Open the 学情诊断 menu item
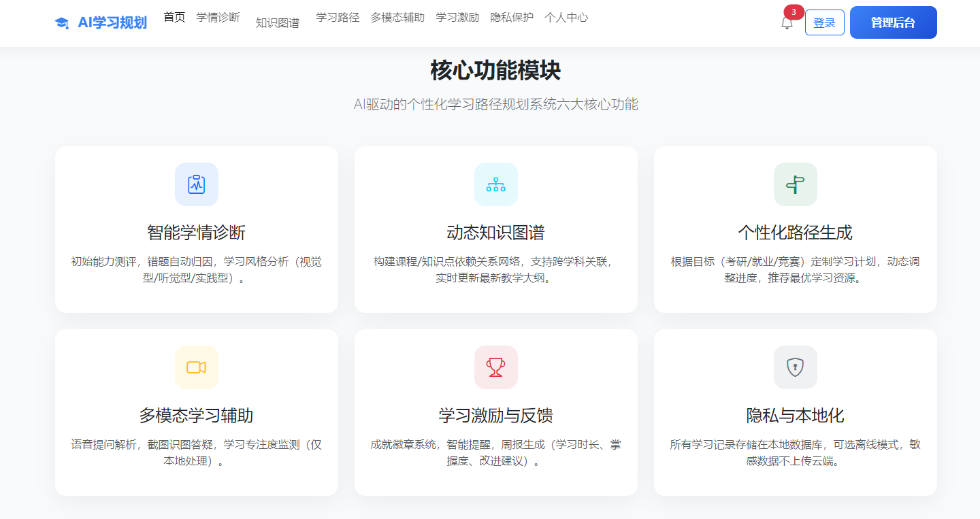Screen dimensions: 980x519 pos(218,17)
